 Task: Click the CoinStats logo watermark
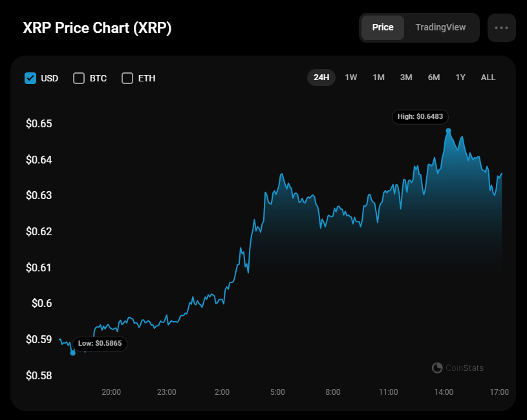click(458, 368)
